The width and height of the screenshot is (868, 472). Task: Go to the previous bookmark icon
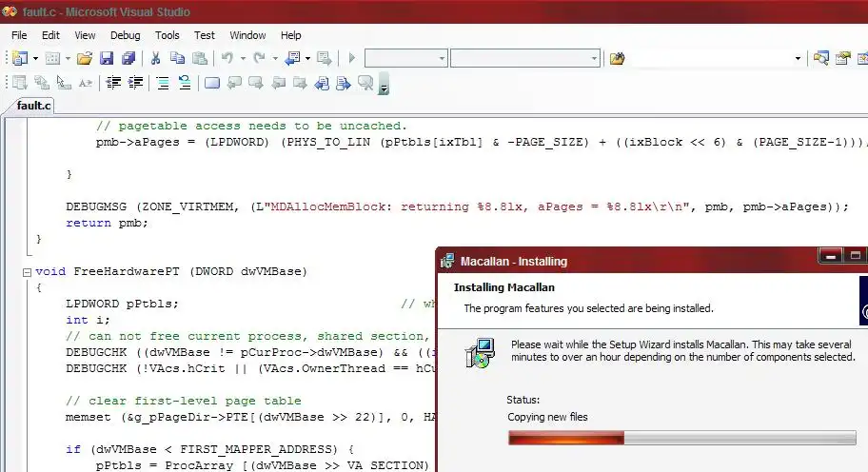coord(234,83)
